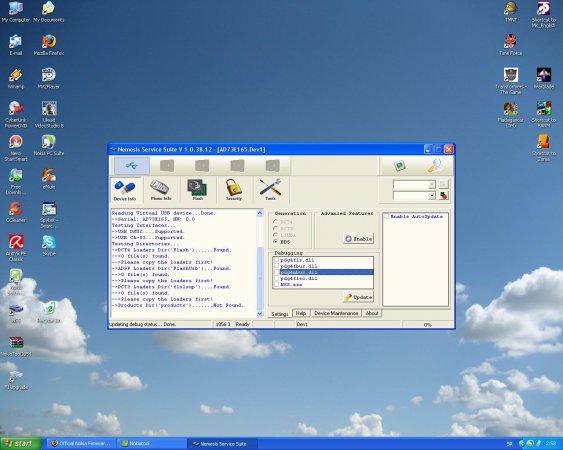Click the log panel scrollbar thumb

pyautogui.click(x=260, y=277)
